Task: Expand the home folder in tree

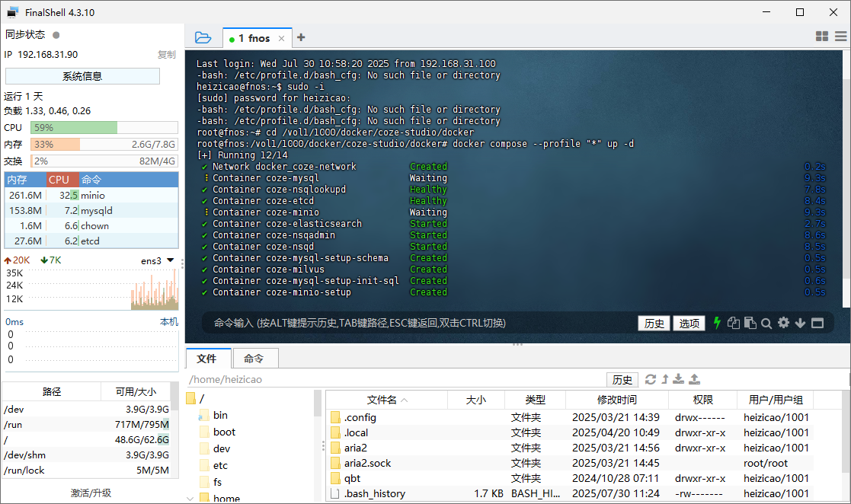Action: click(190, 499)
